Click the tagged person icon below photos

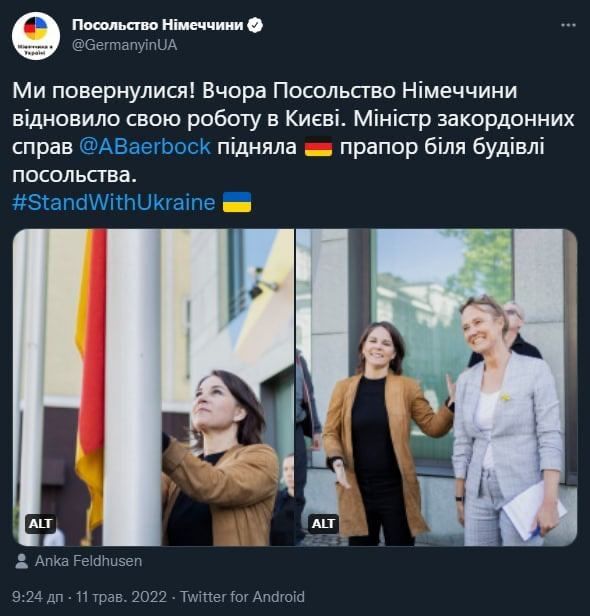[22, 561]
